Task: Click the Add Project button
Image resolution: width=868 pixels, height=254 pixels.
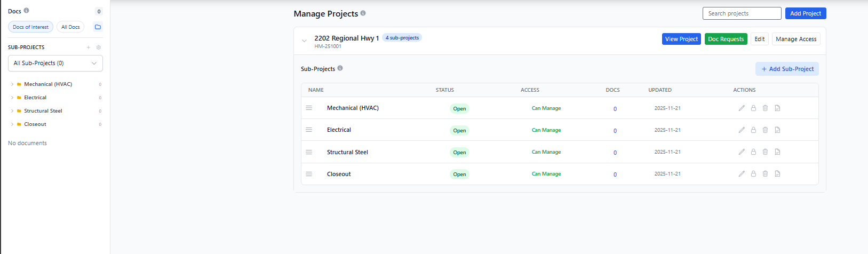Action: click(806, 13)
